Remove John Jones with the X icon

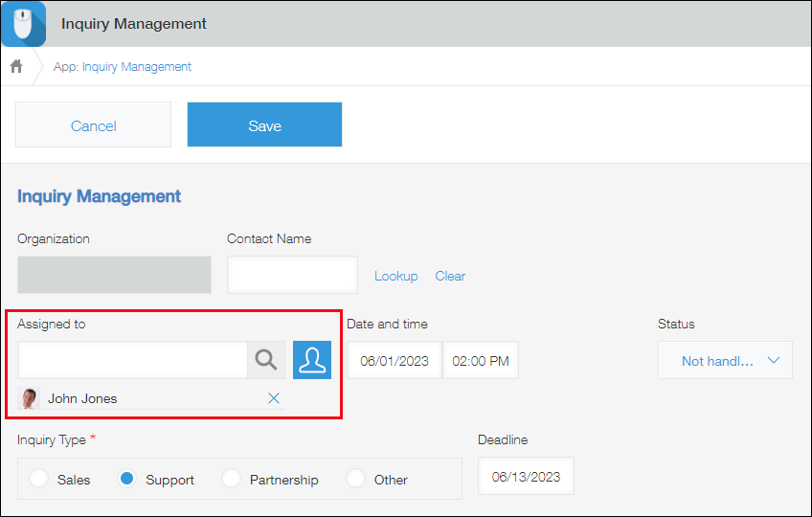tap(274, 398)
